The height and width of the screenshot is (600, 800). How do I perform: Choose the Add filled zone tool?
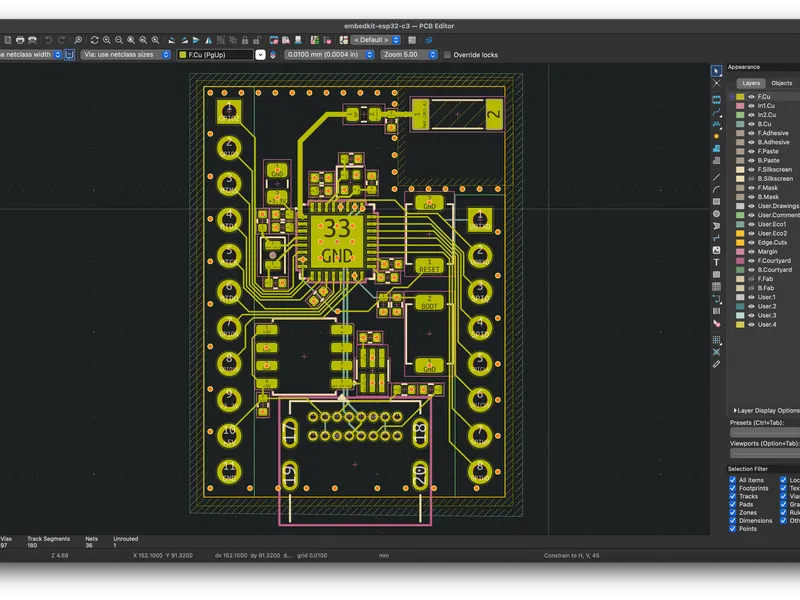716,148
